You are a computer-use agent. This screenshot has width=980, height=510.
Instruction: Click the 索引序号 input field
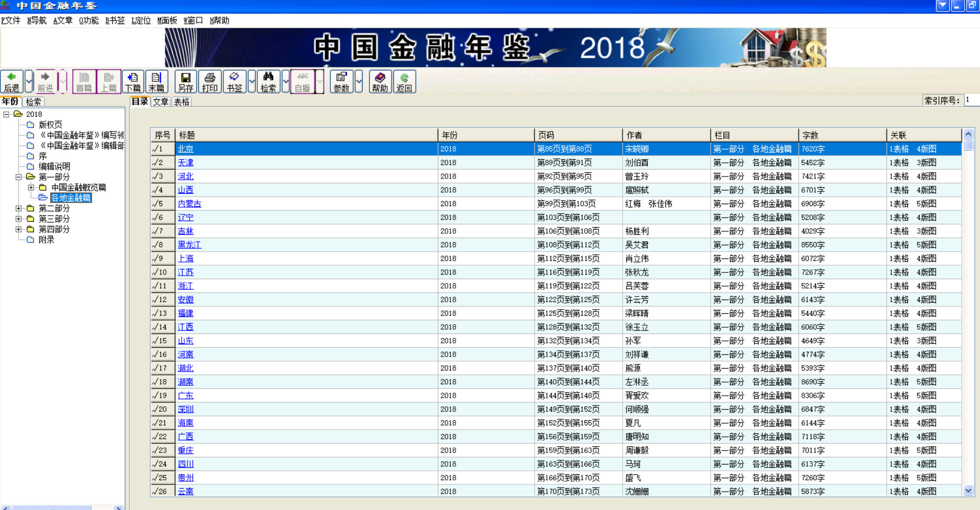tap(971, 100)
